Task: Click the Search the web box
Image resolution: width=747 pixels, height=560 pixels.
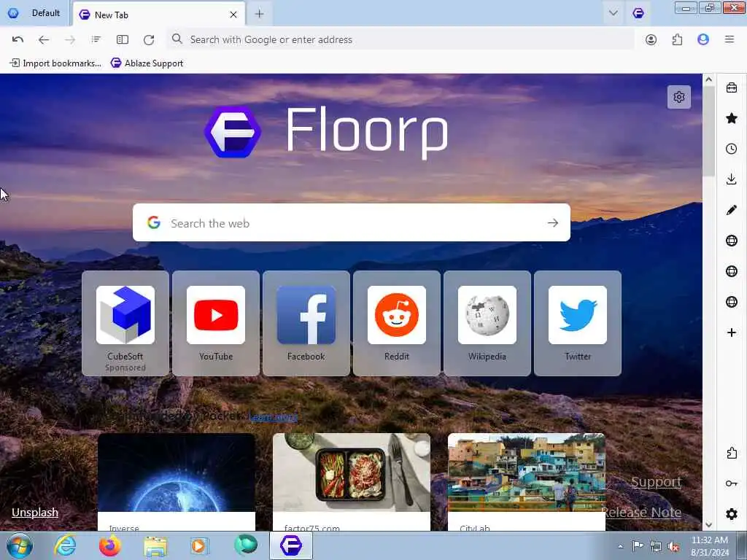Action: click(x=352, y=222)
